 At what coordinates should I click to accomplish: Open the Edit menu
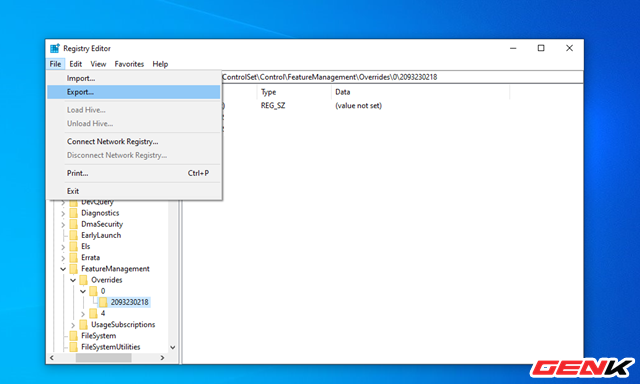click(76, 64)
